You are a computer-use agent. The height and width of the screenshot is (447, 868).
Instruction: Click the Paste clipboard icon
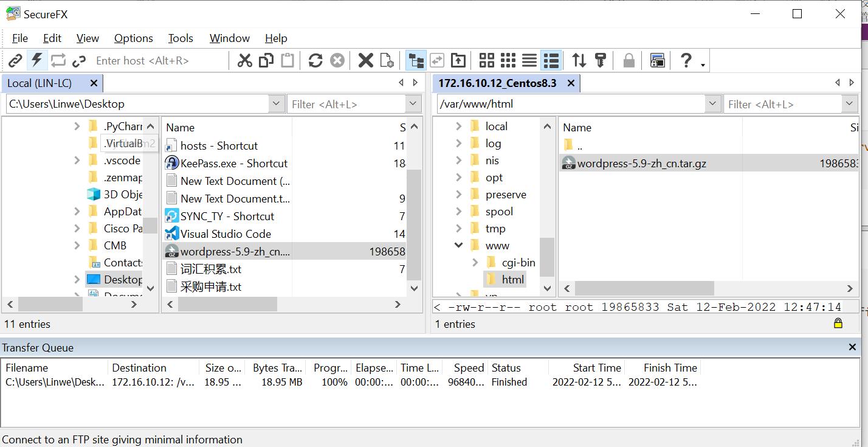[x=287, y=60]
